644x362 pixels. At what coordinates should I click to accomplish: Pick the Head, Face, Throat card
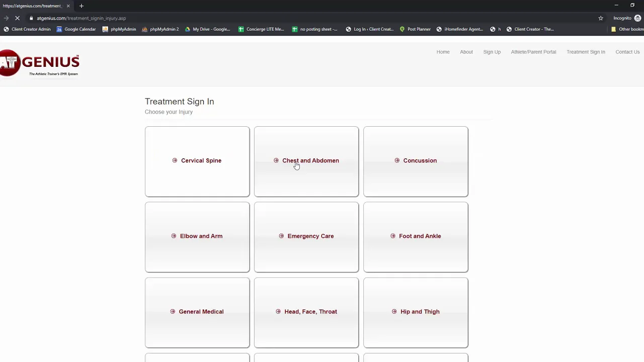point(306,312)
